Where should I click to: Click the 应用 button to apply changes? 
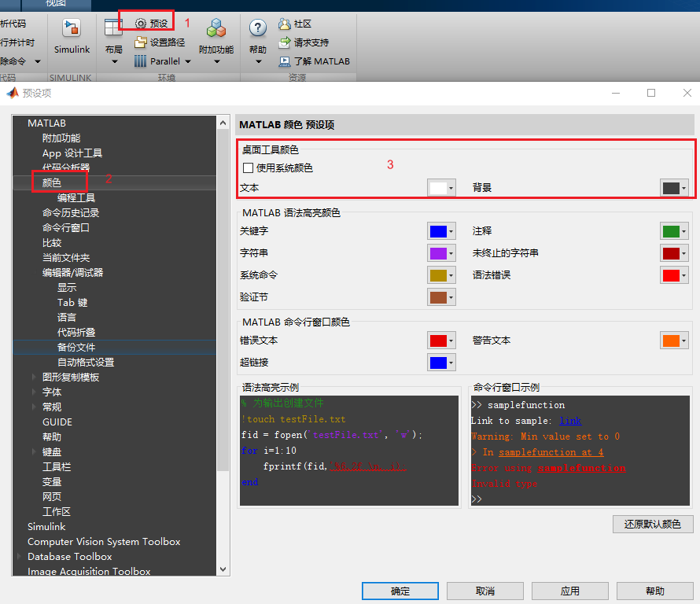[569, 591]
